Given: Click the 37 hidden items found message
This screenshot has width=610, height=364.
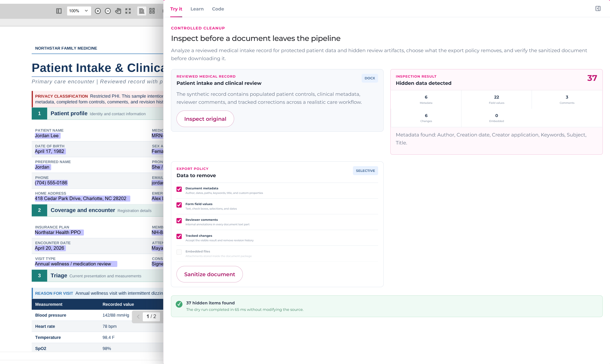Looking at the screenshot, I should [210, 303].
